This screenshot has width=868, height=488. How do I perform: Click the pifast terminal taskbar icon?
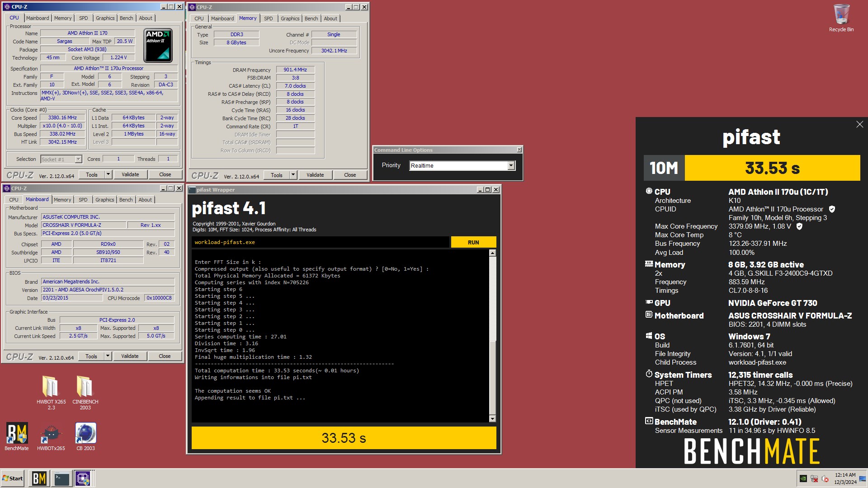61,479
